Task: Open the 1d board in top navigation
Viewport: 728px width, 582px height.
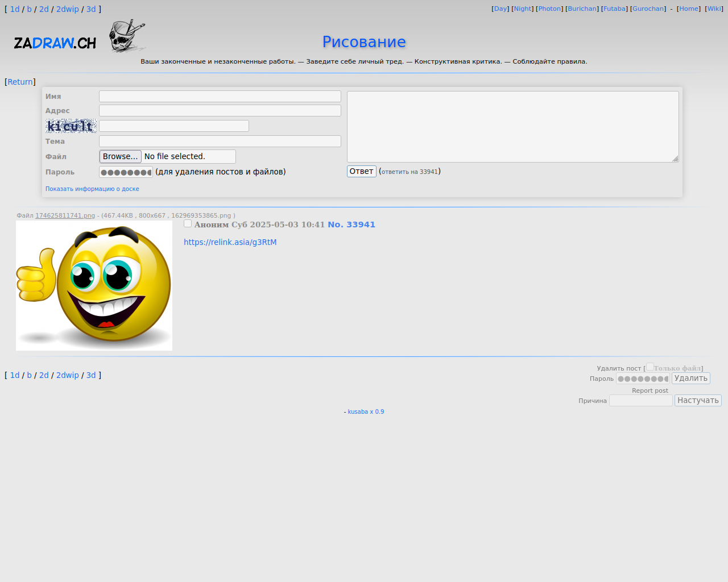Action: tap(15, 9)
